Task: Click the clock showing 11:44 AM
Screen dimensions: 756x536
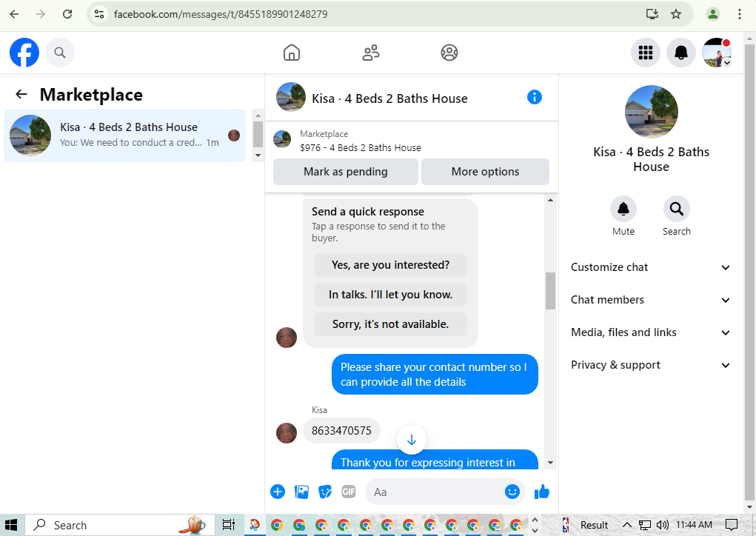Action: coord(694,525)
